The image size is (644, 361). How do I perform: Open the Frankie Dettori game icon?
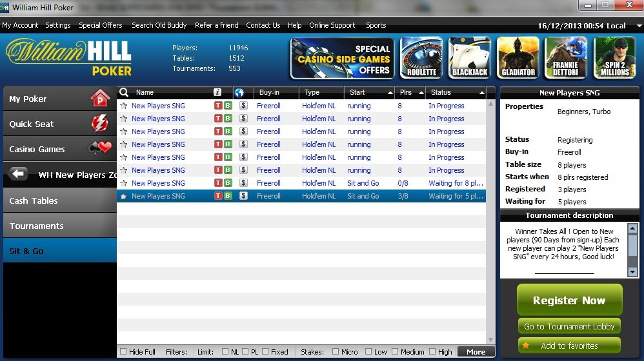coord(565,58)
